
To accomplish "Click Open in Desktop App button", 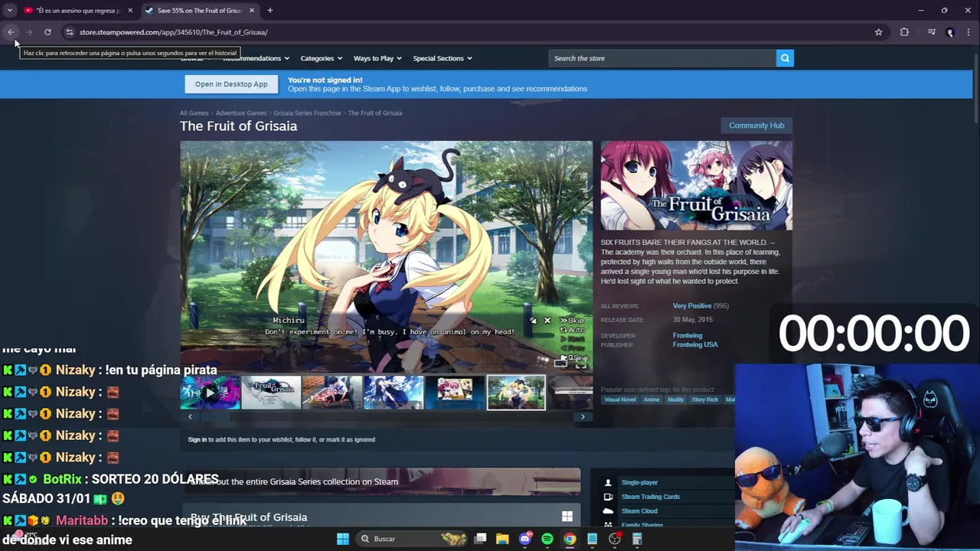I will pyautogui.click(x=231, y=84).
